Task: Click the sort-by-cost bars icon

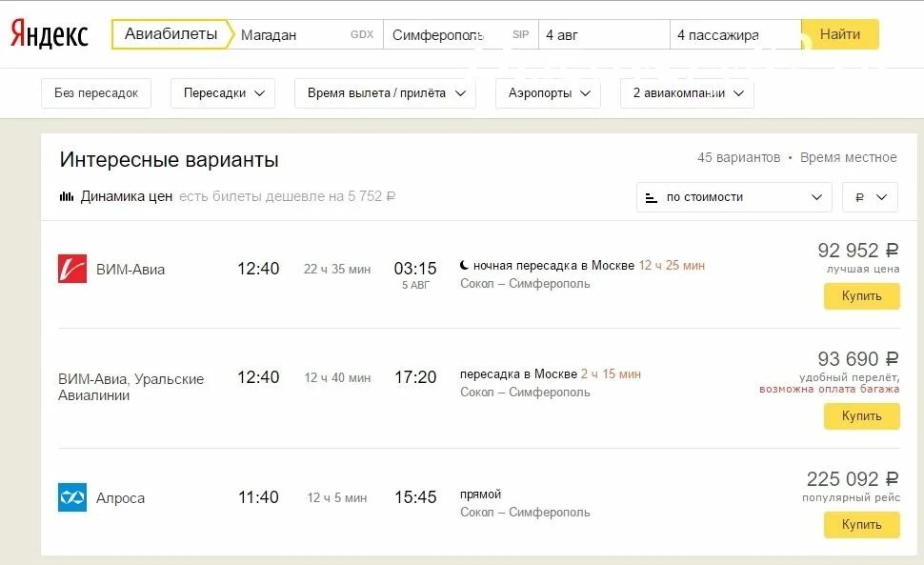Action: tap(652, 197)
